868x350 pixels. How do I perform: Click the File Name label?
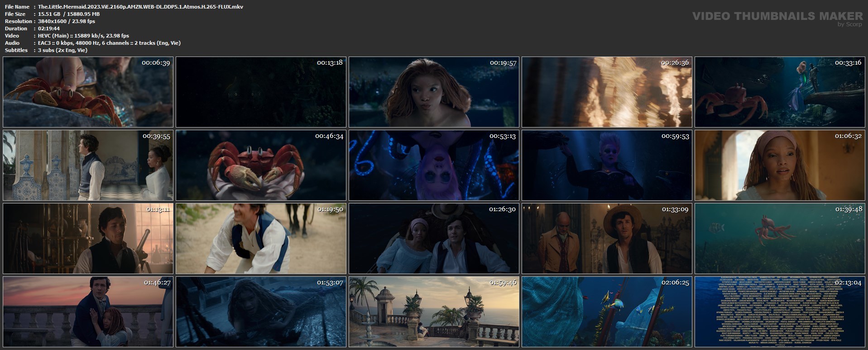17,7
